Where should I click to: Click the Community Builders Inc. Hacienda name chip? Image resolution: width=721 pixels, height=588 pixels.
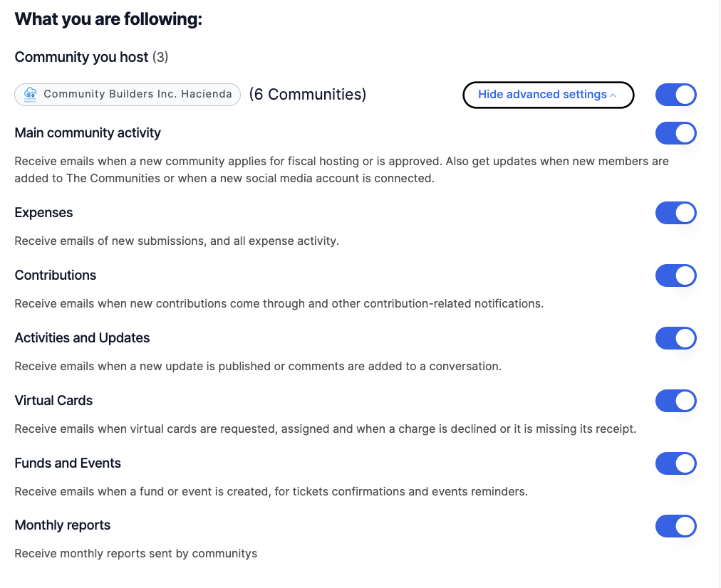coord(137,95)
